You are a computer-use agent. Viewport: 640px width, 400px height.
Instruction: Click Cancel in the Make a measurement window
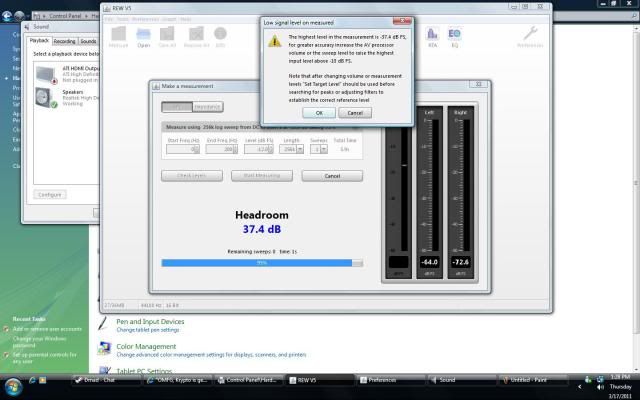point(332,176)
